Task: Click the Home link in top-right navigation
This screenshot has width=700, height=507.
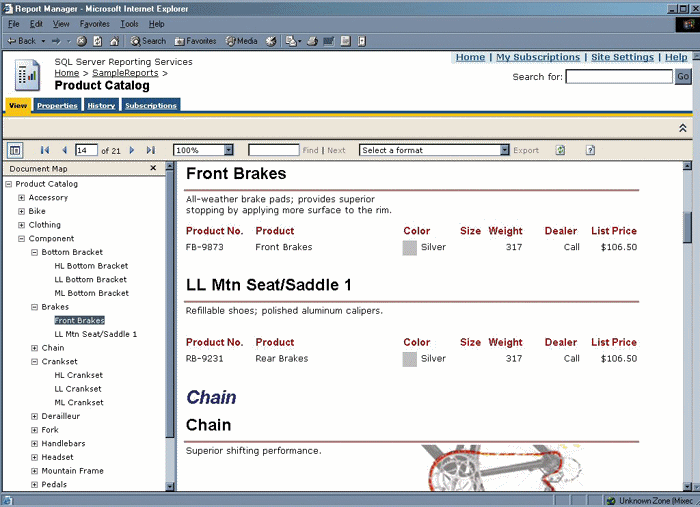Action: click(470, 57)
